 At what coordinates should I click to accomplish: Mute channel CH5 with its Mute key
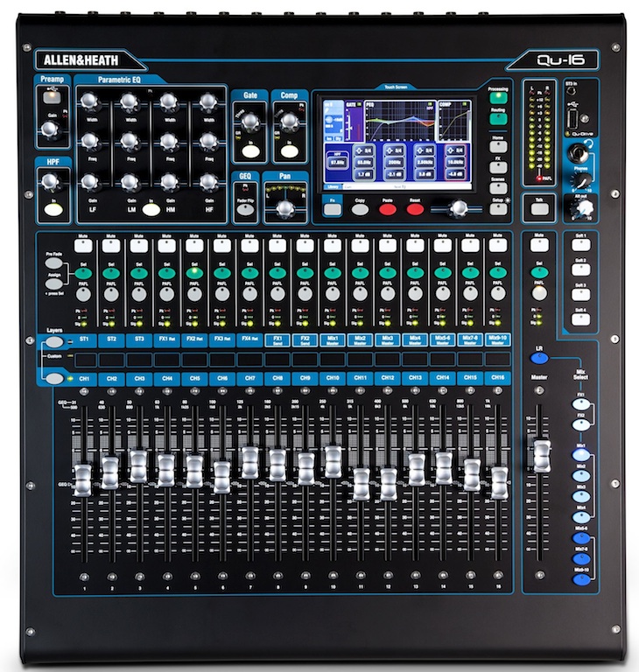pos(194,246)
